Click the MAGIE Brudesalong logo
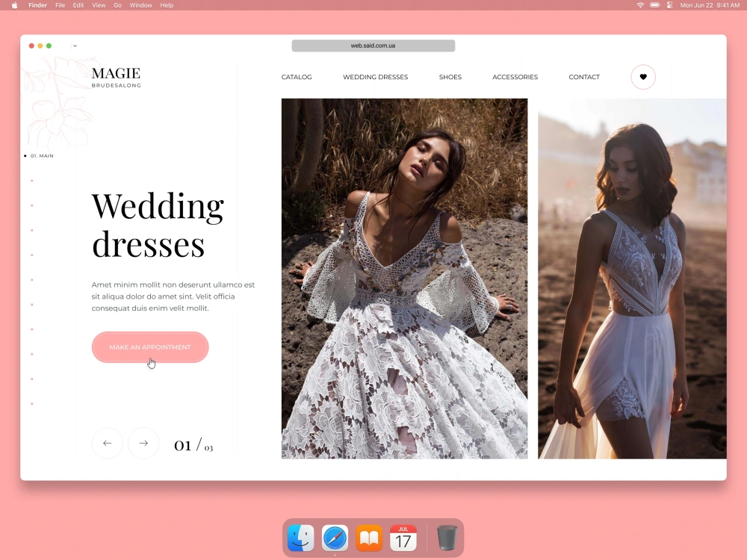 point(116,77)
